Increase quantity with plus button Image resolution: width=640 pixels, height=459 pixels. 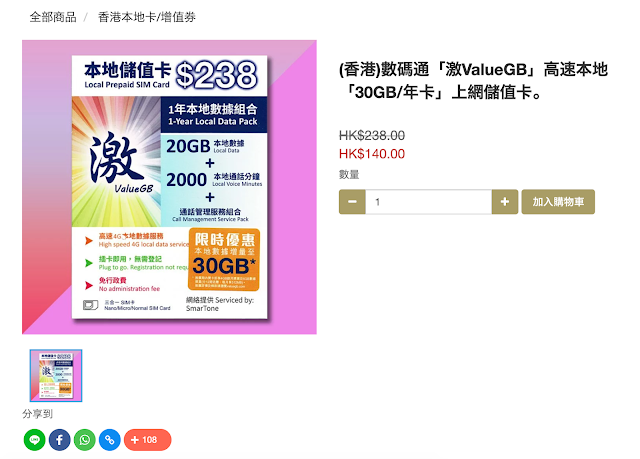pyautogui.click(x=505, y=202)
